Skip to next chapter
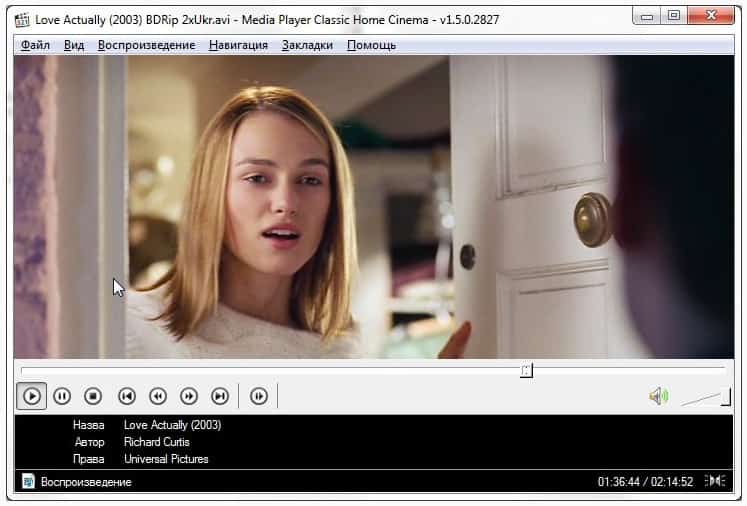The width and height of the screenshot is (747, 506). [220, 396]
